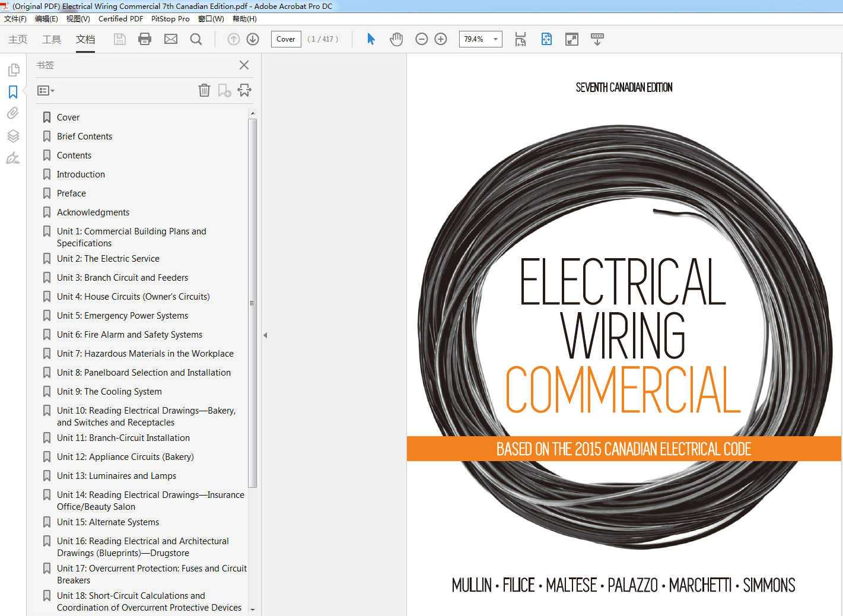The image size is (843, 616).
Task: Delete selected bookmark trash icon
Action: pos(204,90)
